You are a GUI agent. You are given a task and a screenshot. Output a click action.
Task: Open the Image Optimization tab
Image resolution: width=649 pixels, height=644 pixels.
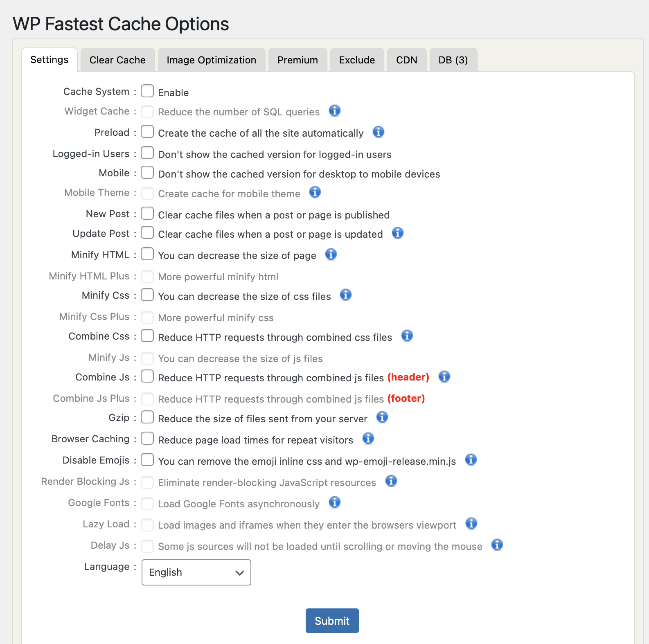tap(211, 60)
